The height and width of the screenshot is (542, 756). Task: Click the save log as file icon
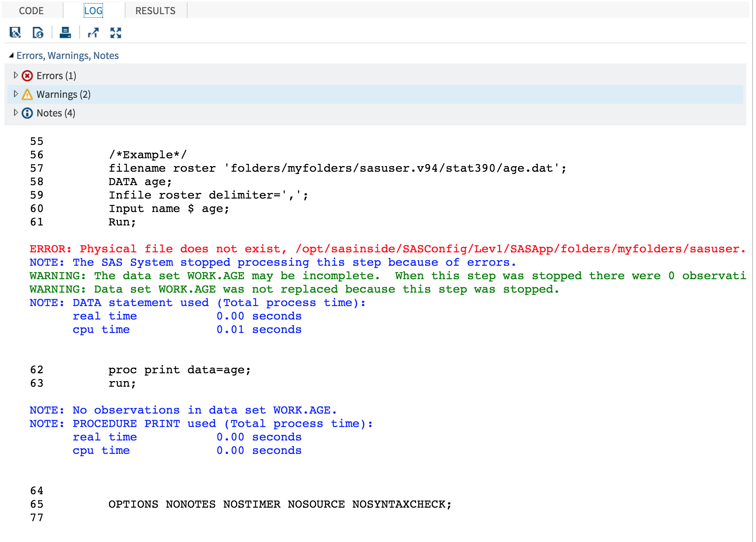(15, 33)
